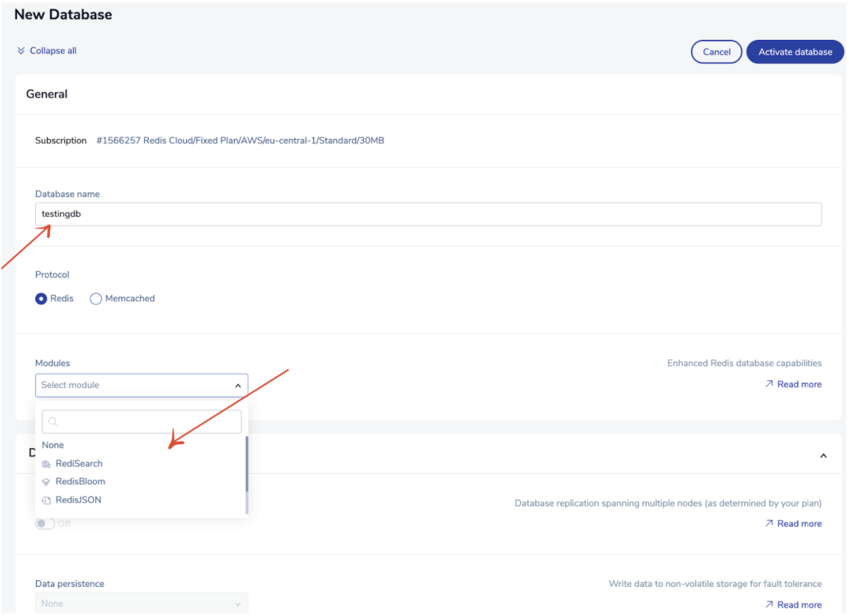Click the RedisBloom module icon

46,482
